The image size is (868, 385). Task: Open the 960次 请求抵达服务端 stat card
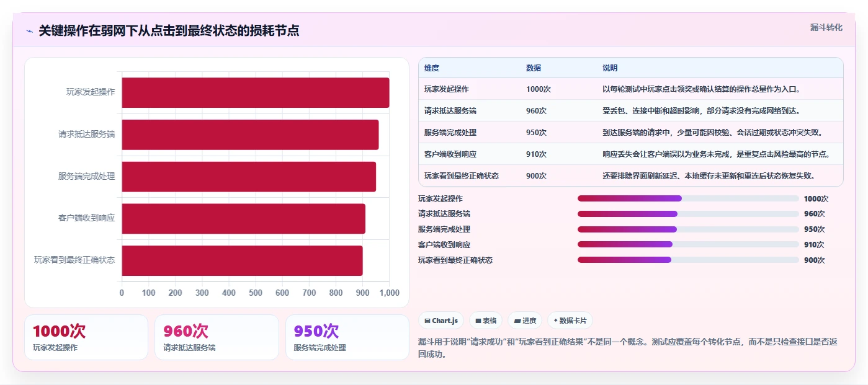coord(217,337)
